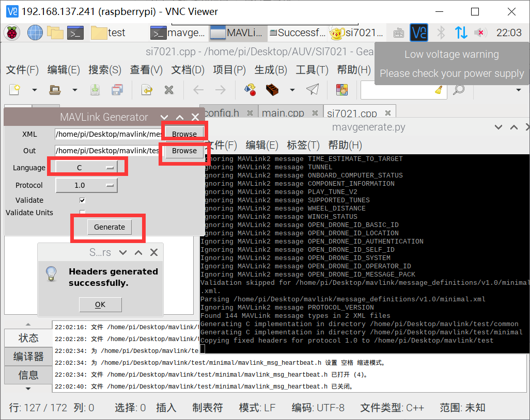Screen dimensions: 530x420
Task: Save the current file via toolbar
Action: click(95, 90)
